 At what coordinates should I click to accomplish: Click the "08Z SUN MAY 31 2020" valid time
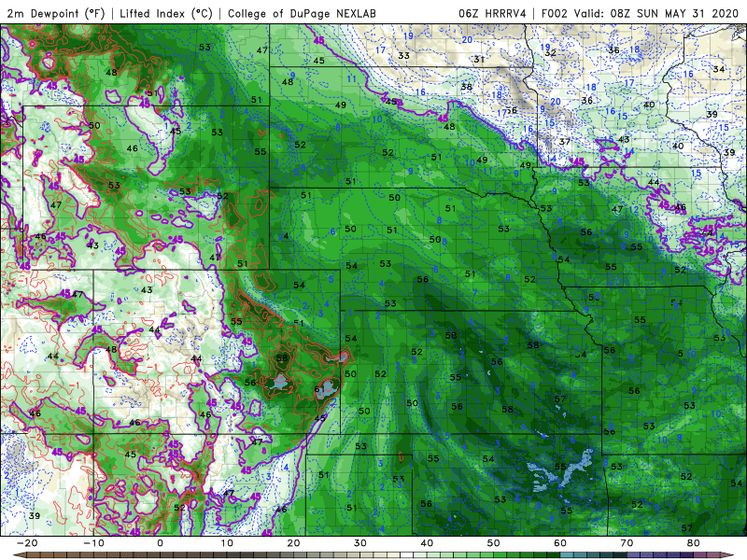[x=674, y=13]
